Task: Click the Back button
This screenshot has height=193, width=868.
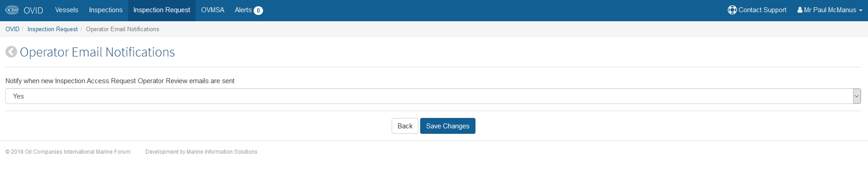Action: click(x=405, y=126)
